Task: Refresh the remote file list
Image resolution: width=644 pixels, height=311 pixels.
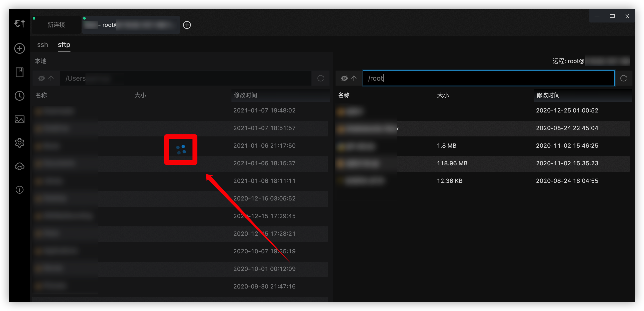Action: click(623, 78)
